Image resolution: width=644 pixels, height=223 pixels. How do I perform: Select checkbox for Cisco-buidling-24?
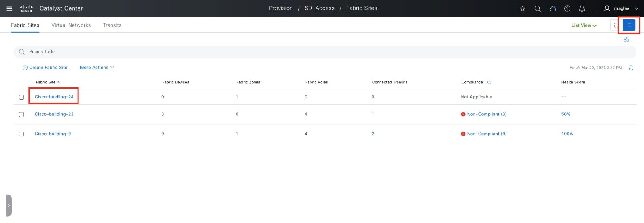[x=21, y=97]
